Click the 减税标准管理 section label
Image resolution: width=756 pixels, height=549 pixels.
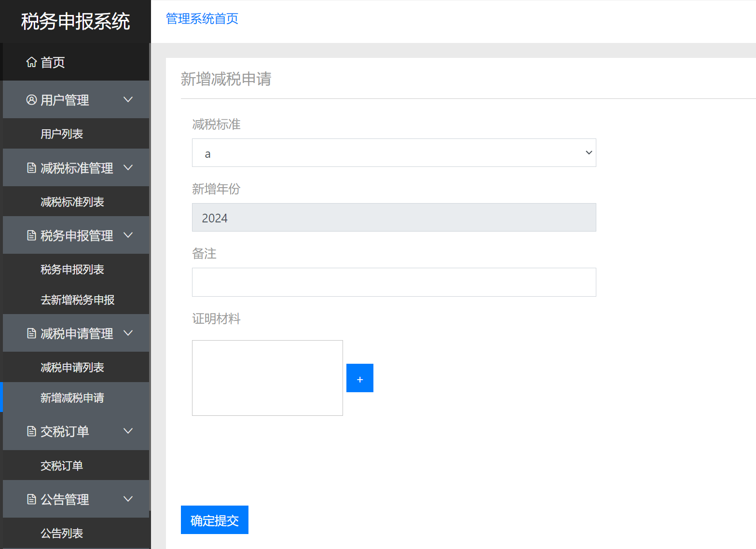(x=77, y=168)
